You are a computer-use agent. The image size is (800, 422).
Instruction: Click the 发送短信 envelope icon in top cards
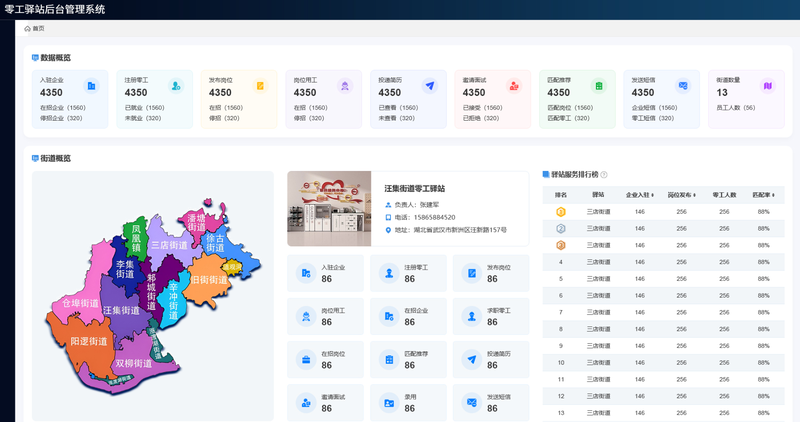click(x=683, y=86)
